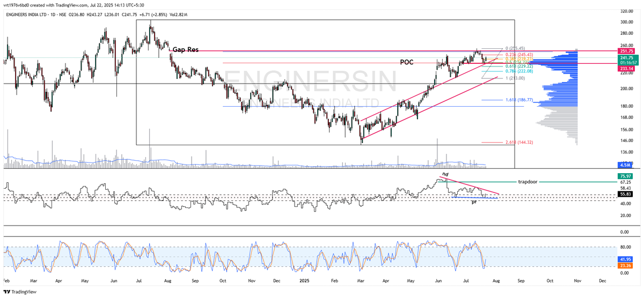Select Fibonacci level 1.618 (186.77) label

518,100
